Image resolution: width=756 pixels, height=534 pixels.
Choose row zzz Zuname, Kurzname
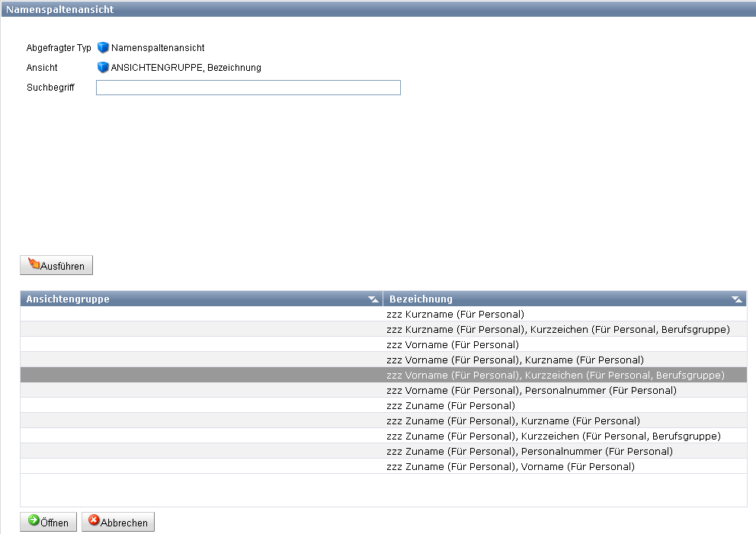click(513, 420)
